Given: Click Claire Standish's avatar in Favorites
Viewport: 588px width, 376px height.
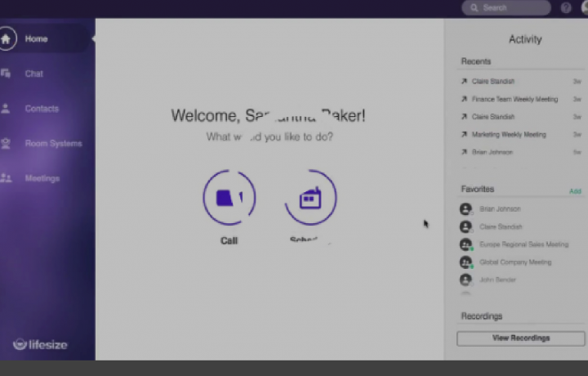Looking at the screenshot, I should (x=465, y=226).
